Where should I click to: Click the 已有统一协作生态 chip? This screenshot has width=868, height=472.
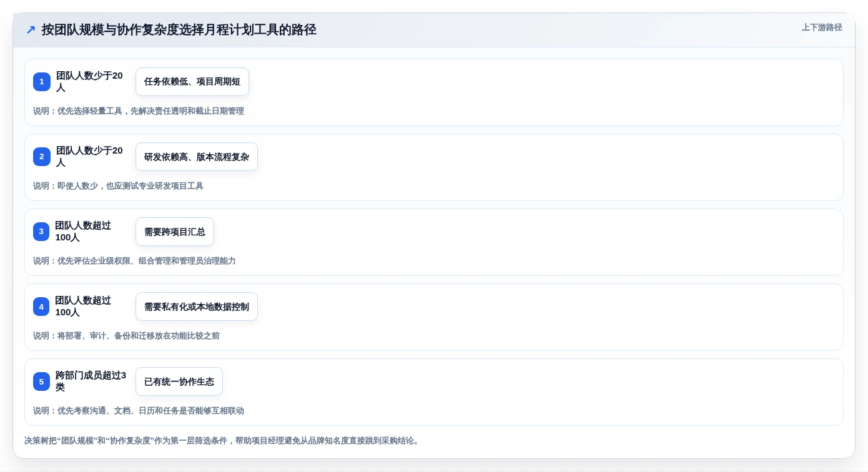point(179,381)
